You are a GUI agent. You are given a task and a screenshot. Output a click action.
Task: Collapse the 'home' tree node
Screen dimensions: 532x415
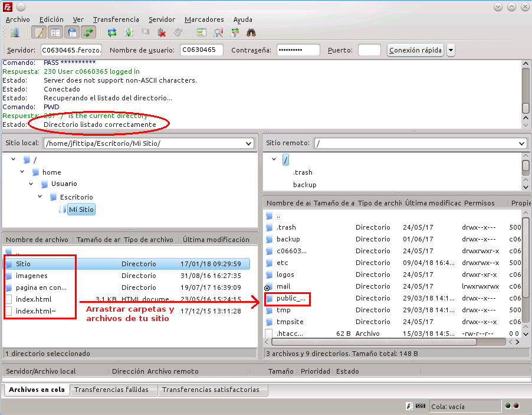click(22, 172)
